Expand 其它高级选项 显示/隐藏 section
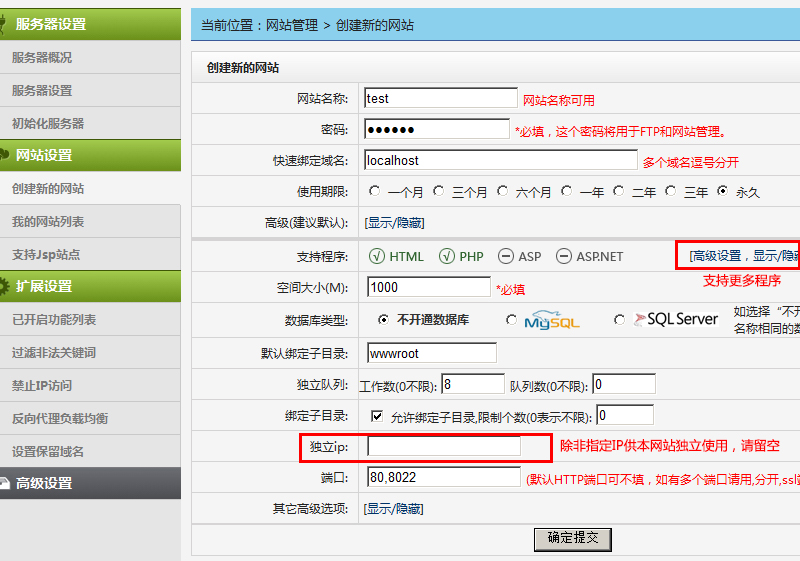 tap(393, 508)
